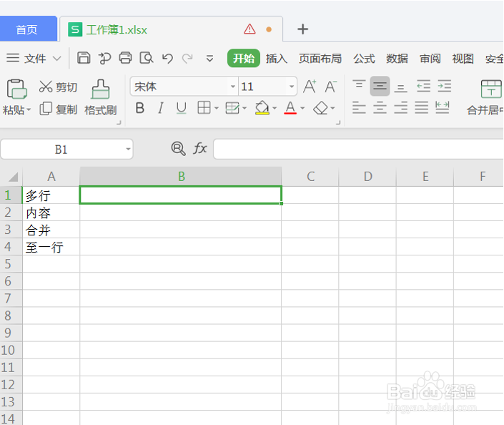Expand the borders dropdown arrow

pyautogui.click(x=217, y=108)
